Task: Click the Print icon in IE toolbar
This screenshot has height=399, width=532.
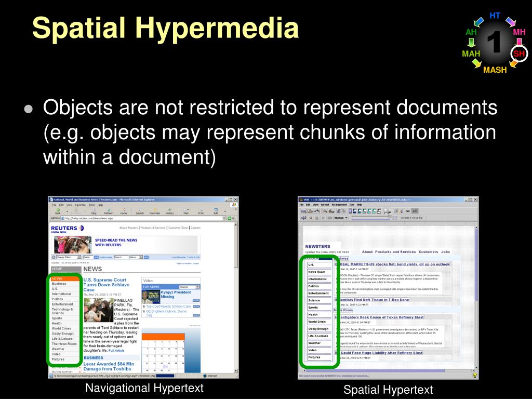Action: click(x=201, y=211)
